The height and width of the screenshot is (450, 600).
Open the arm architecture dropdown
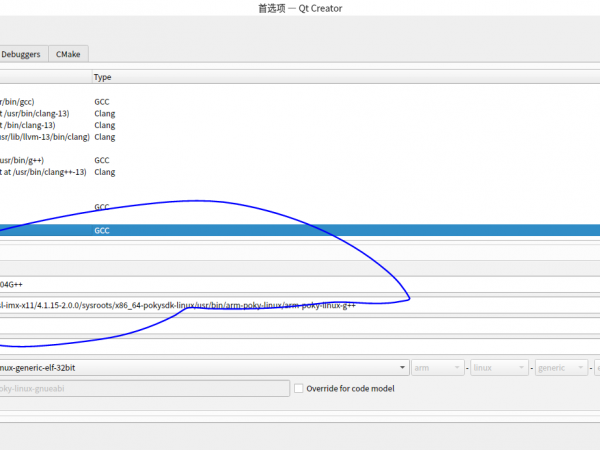point(438,368)
